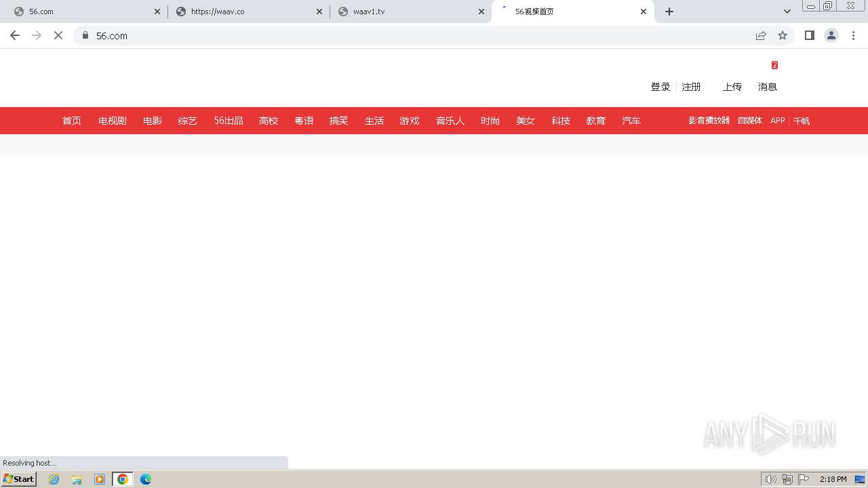Viewport: 868px width, 488px height.
Task: Click 影音播放器 link
Action: coord(709,121)
